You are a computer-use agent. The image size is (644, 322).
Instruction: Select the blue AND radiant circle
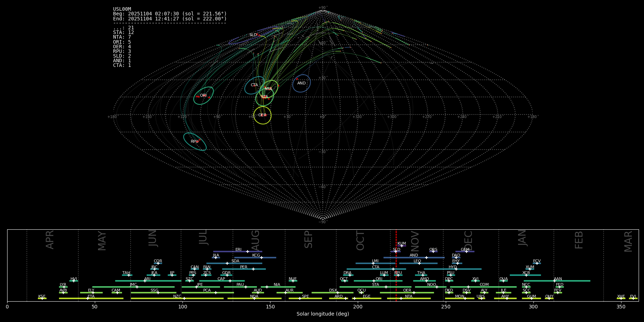[x=302, y=83]
